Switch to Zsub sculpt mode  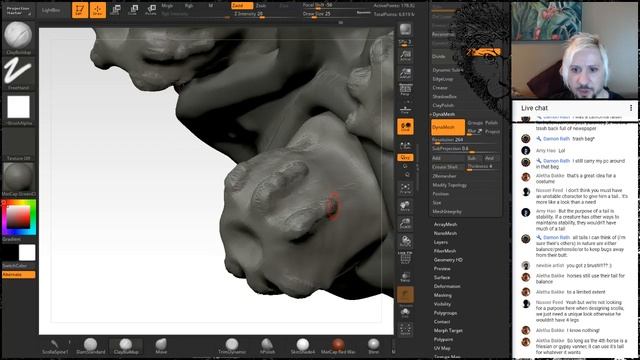click(x=261, y=6)
